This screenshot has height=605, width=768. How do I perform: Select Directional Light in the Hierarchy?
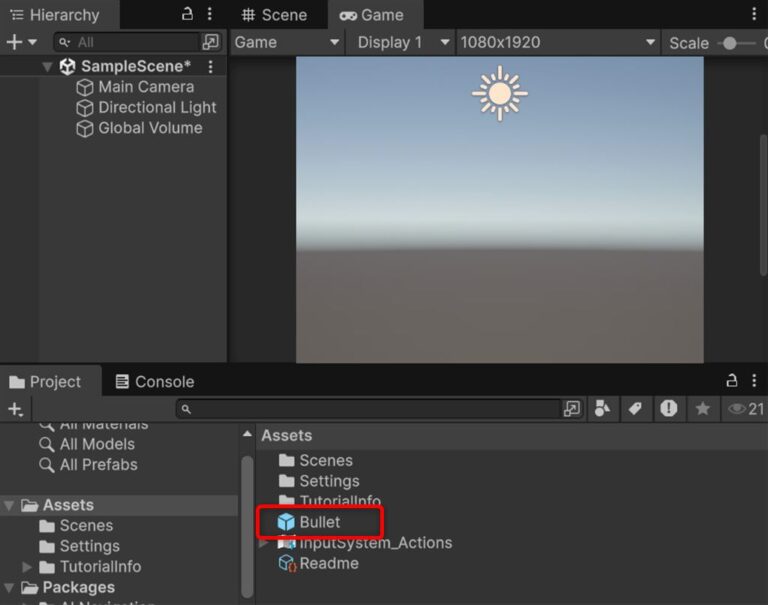[x=157, y=107]
